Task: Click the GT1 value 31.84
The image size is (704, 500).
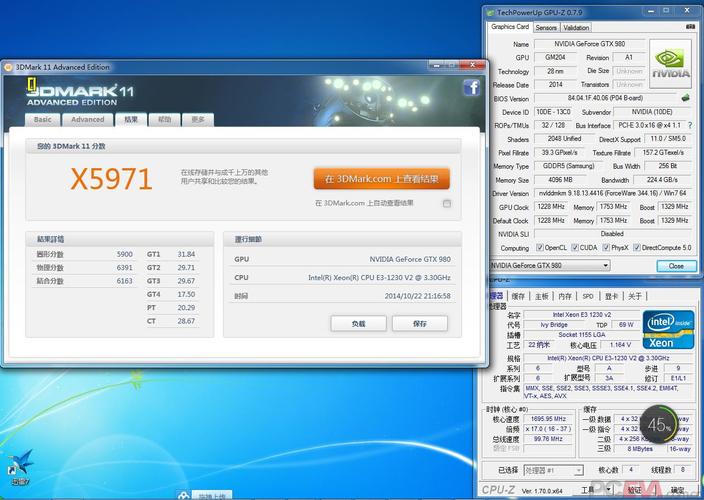Action: pyautogui.click(x=186, y=254)
